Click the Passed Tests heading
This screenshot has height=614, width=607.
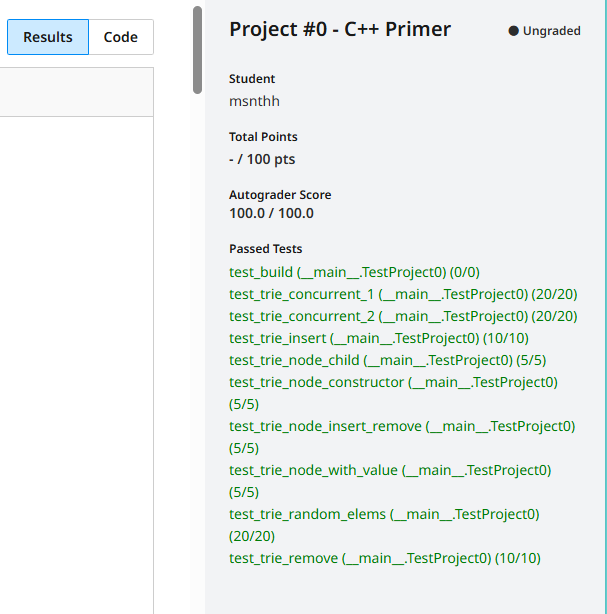265,249
